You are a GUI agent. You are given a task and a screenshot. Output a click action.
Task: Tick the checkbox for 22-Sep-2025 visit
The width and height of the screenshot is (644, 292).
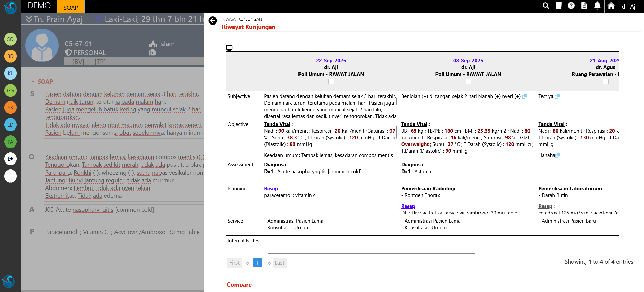point(331,82)
